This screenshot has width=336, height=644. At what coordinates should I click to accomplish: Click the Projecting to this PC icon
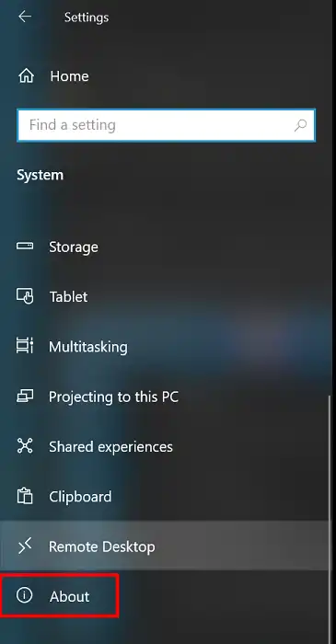coord(25,396)
